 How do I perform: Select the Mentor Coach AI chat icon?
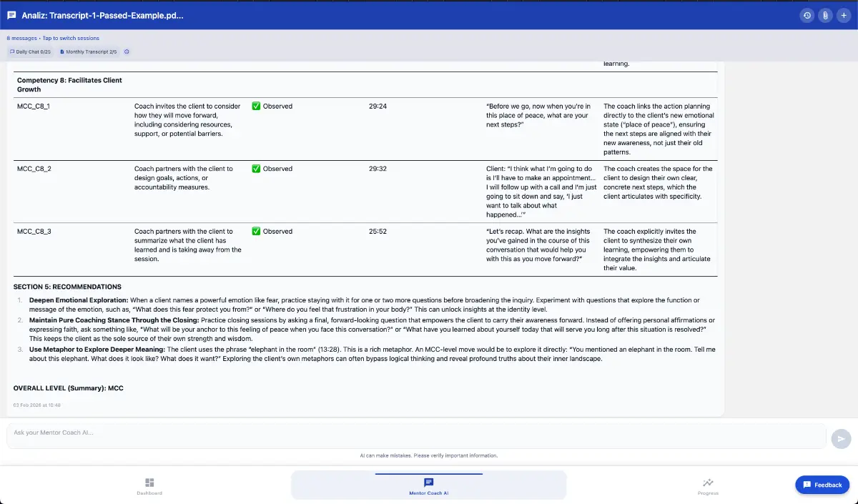(x=428, y=483)
